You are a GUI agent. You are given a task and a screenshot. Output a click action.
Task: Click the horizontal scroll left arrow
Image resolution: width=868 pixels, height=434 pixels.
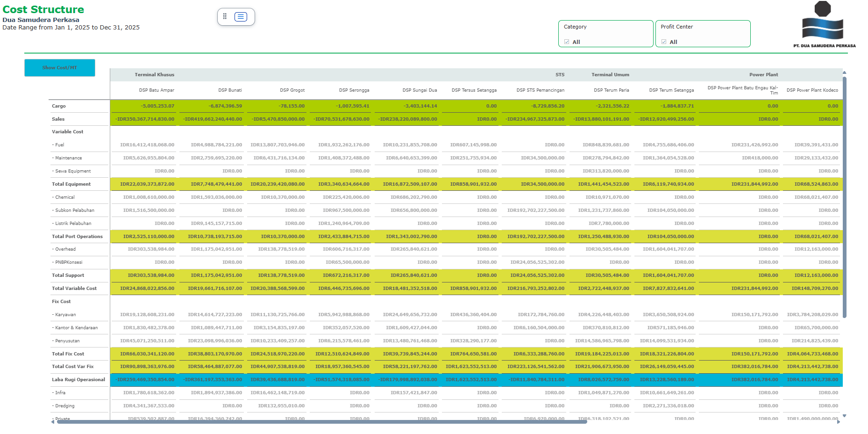click(52, 422)
